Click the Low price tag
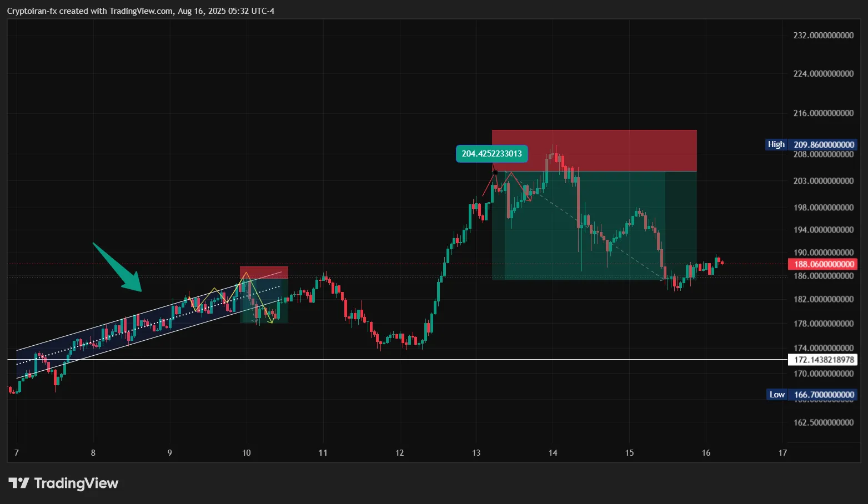The height and width of the screenshot is (504, 868). [777, 395]
